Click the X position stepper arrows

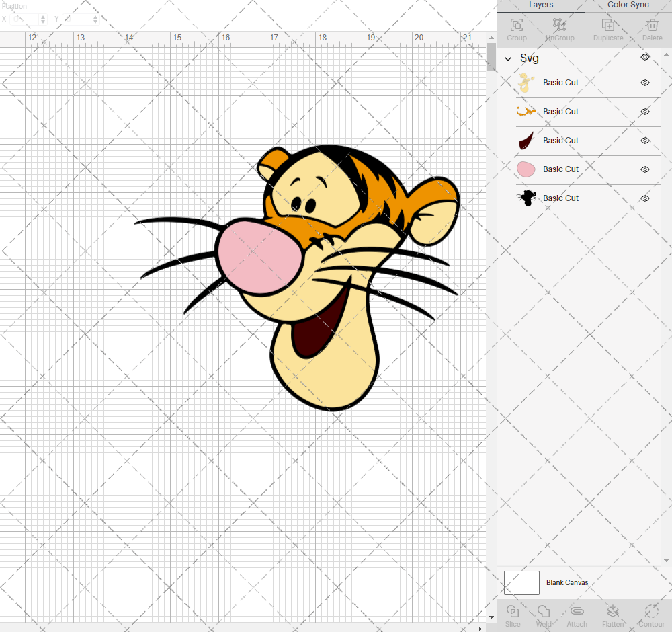43,19
